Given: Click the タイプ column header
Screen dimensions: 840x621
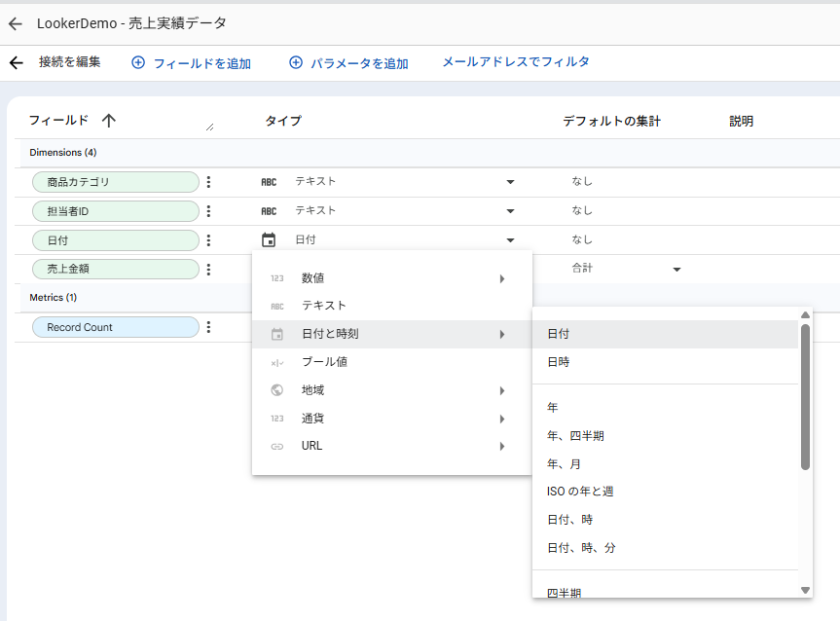Looking at the screenshot, I should 283,121.
